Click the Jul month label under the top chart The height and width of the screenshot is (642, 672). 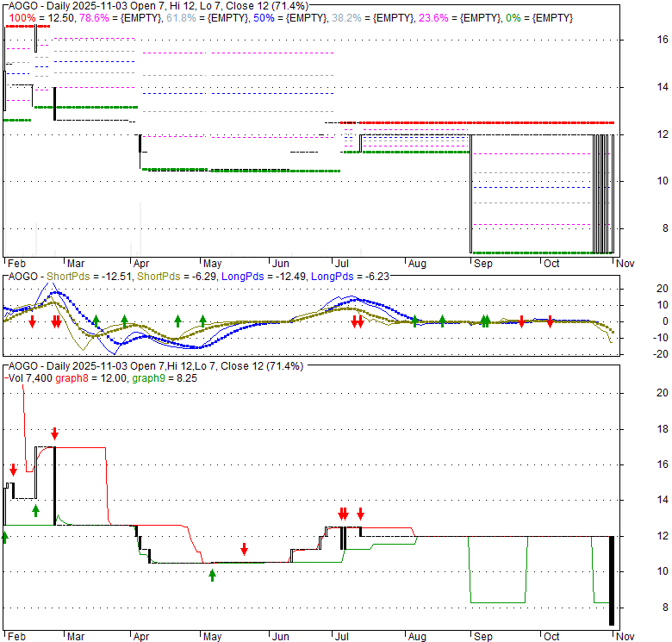point(342,264)
